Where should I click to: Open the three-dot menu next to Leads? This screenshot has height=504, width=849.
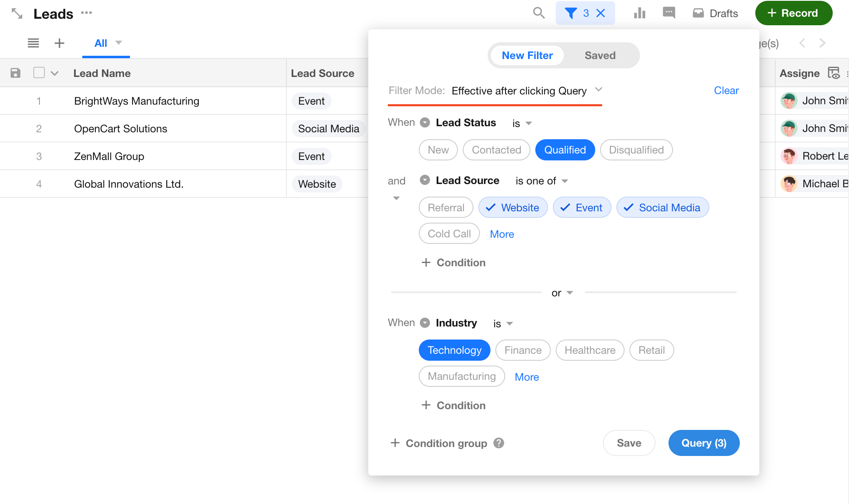point(86,13)
